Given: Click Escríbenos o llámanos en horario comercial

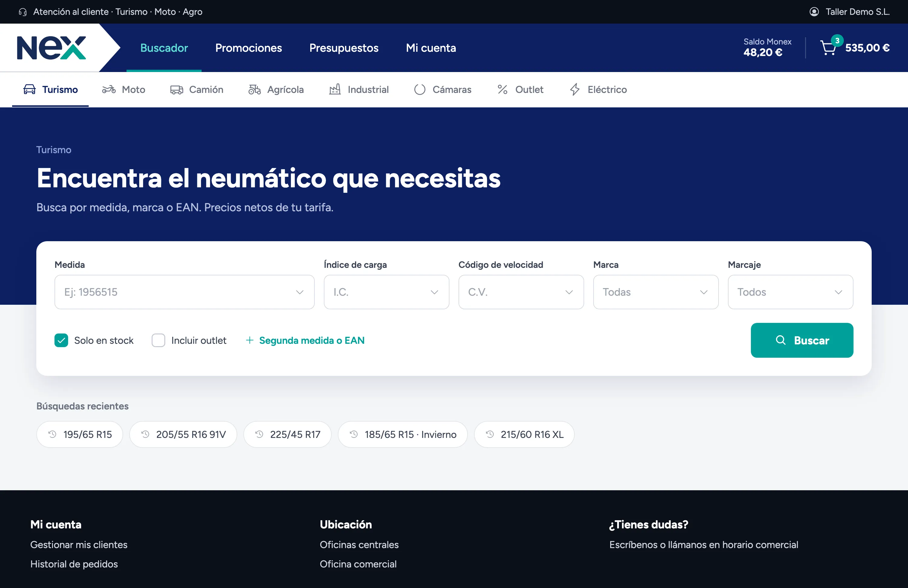Looking at the screenshot, I should [703, 544].
